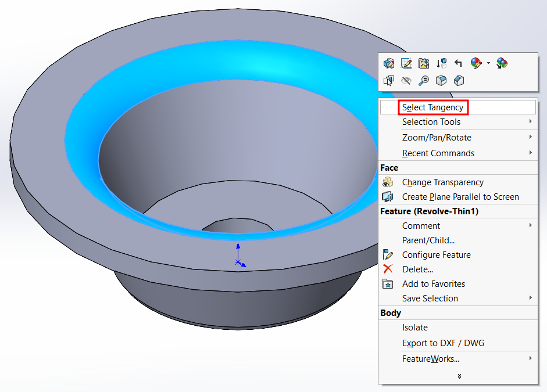Toggle Hide using the crossed-eye icon
The image size is (547, 392).
[x=406, y=81]
